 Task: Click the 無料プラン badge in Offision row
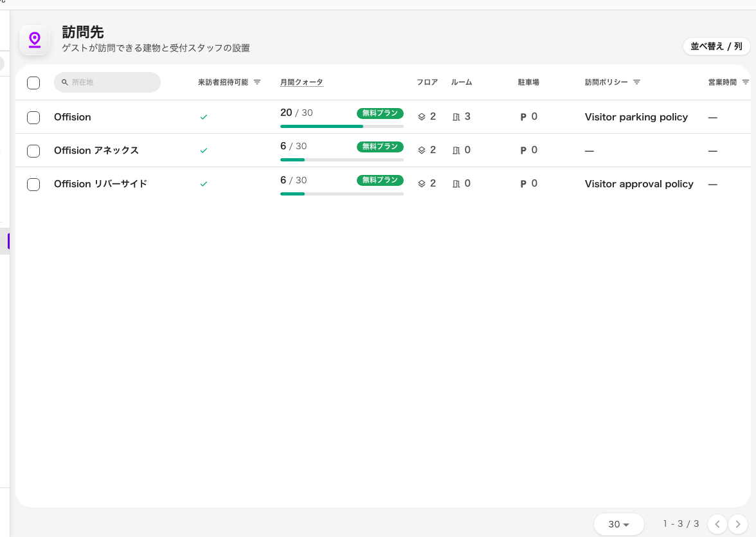(380, 113)
